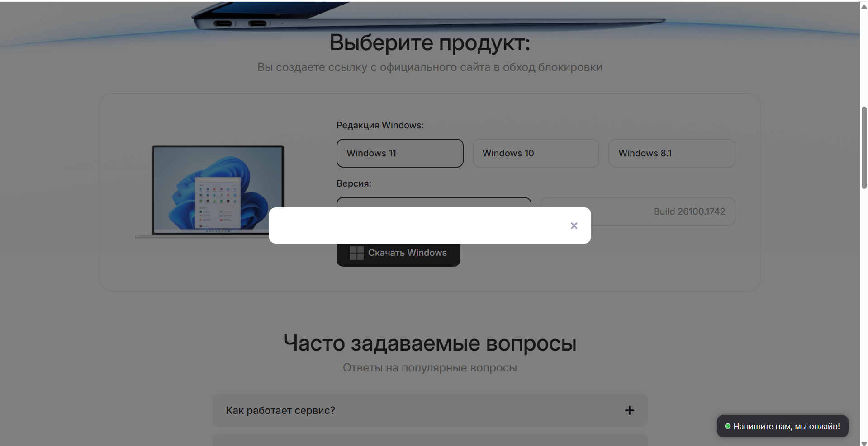Viewport: 868px width, 446px height.
Task: Click the plus icon beside "Как работает сервис?"
Action: (x=629, y=410)
